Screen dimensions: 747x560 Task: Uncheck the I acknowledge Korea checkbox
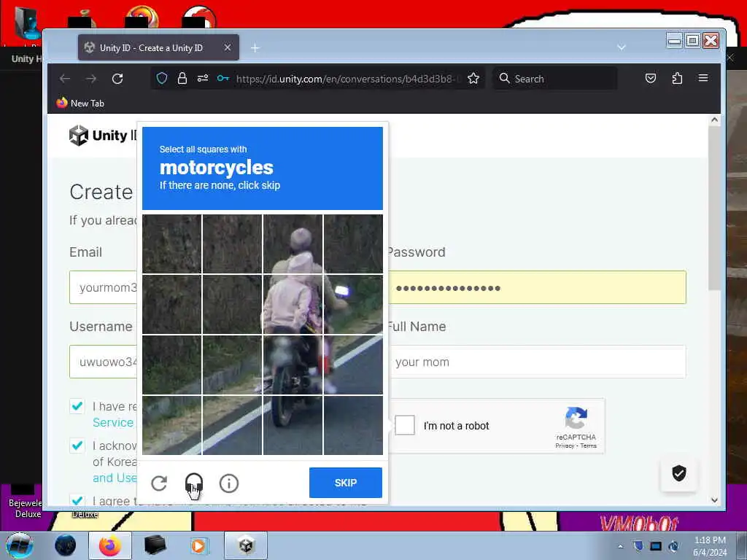77,446
